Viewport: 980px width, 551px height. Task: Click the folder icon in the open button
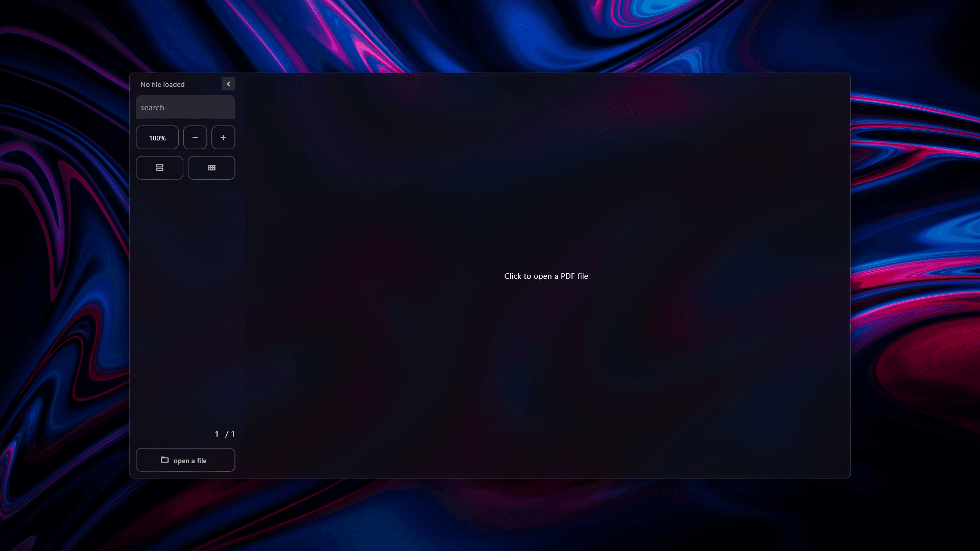pyautogui.click(x=164, y=460)
